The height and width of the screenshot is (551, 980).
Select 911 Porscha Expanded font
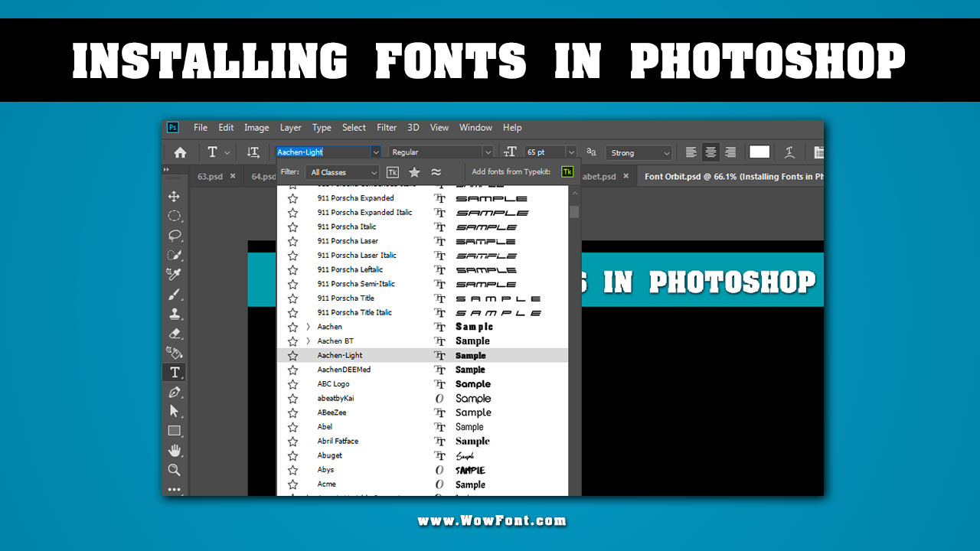click(423, 198)
